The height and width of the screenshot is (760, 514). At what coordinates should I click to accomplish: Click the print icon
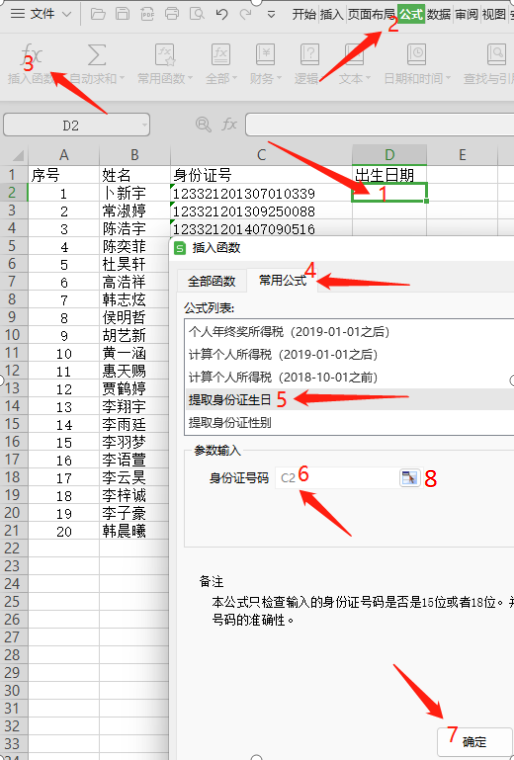coord(172,14)
